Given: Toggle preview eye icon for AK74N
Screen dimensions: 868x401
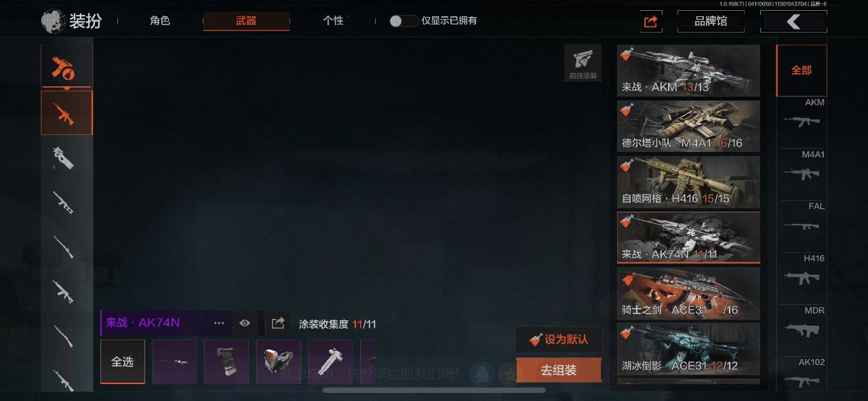Looking at the screenshot, I should coord(245,323).
